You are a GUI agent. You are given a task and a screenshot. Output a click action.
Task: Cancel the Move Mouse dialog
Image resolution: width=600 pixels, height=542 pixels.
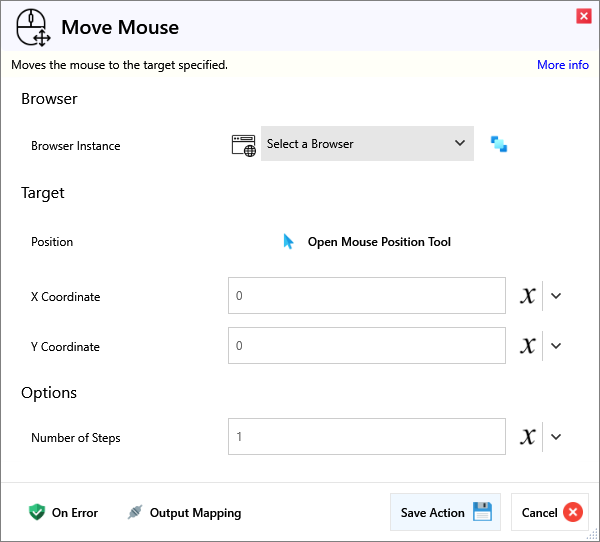[550, 513]
